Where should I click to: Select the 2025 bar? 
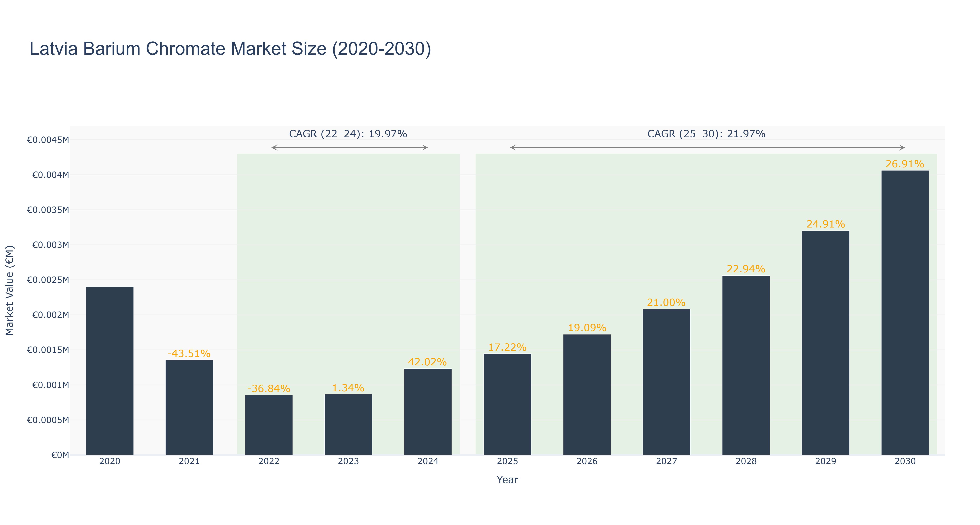507,404
